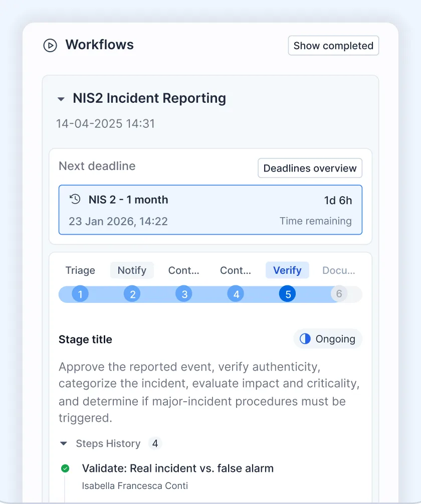Jump to step 2 on progress bar

tap(132, 294)
